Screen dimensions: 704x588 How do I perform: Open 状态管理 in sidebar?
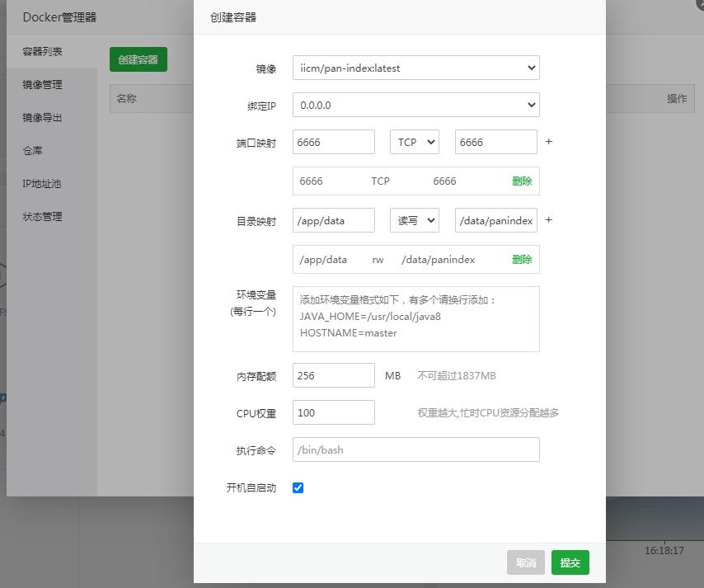pyautogui.click(x=42, y=216)
